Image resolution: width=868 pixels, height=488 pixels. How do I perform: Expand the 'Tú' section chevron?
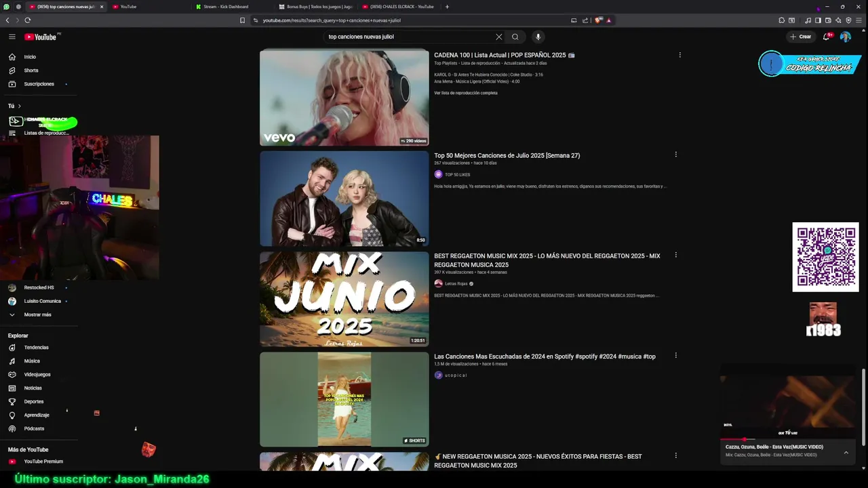click(19, 106)
